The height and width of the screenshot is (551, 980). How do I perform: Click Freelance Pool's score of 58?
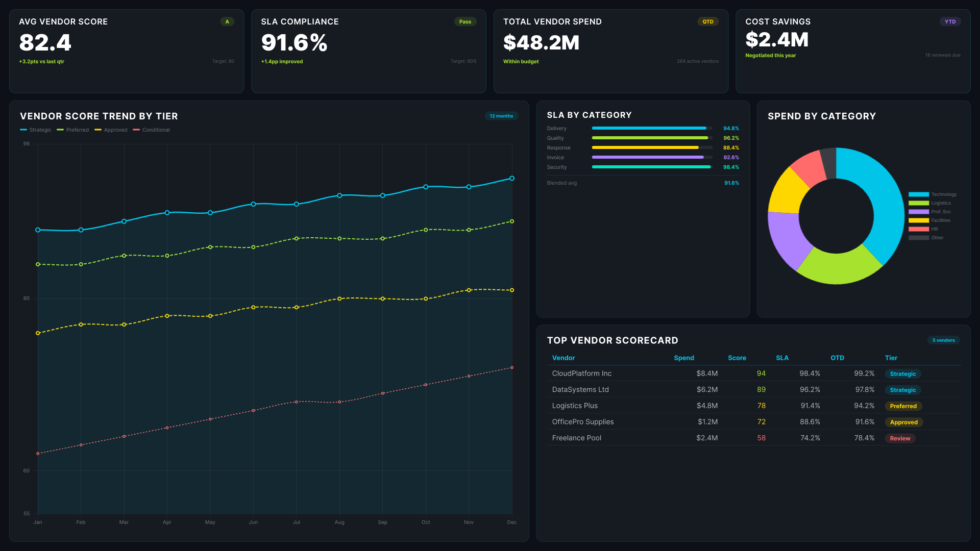[761, 438]
